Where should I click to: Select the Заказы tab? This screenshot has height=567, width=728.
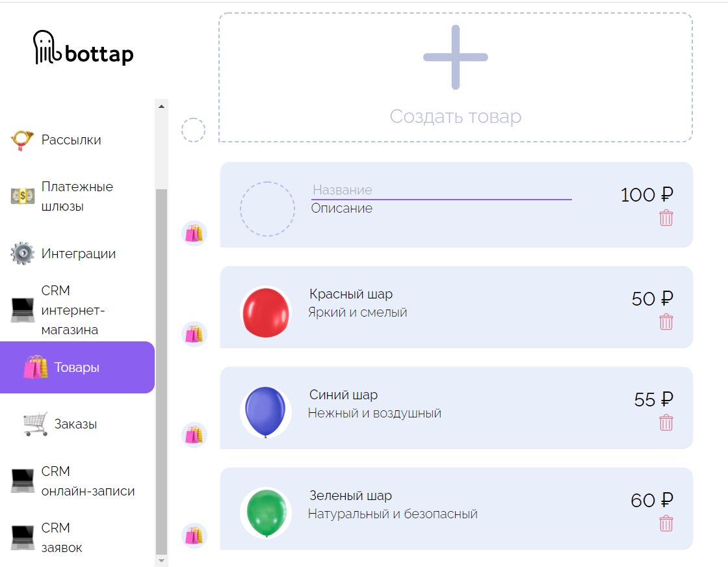(75, 424)
